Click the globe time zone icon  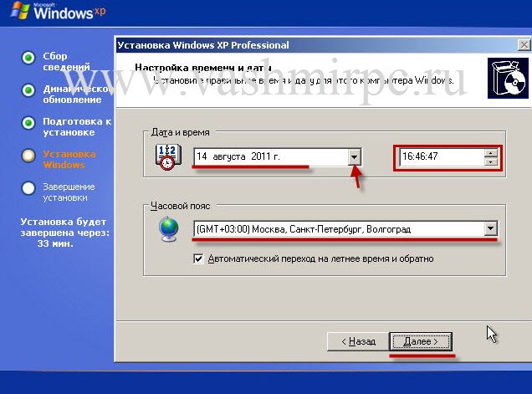(169, 229)
